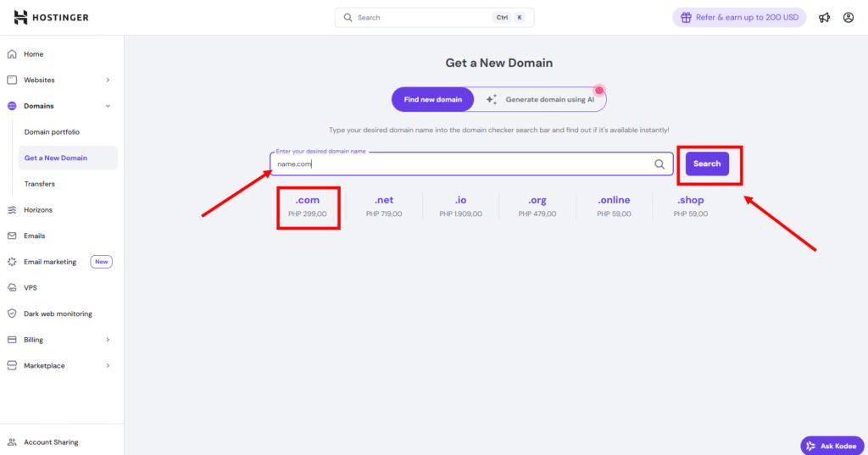Screen dimensions: 868x455
Task: Expand the Marketplace menu chevron
Action: [108, 366]
